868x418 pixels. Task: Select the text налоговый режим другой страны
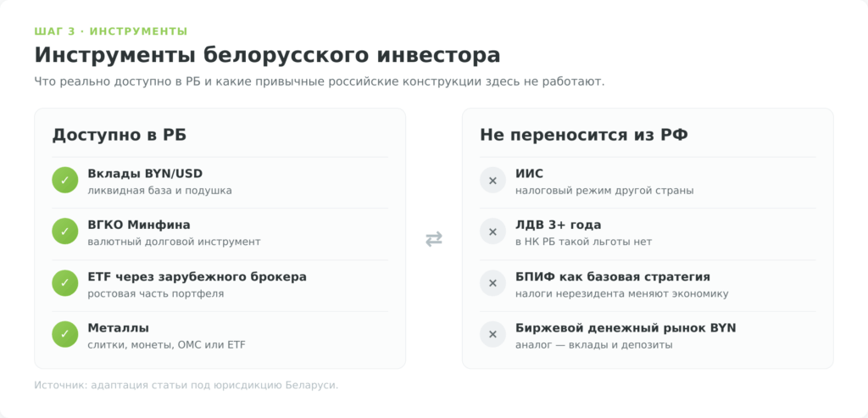point(604,191)
